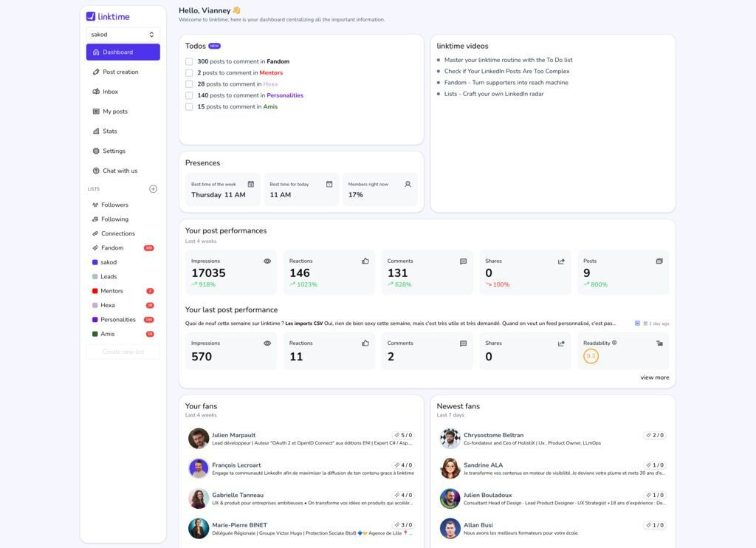
Task: Click the Mentors link in Todos
Action: [271, 73]
